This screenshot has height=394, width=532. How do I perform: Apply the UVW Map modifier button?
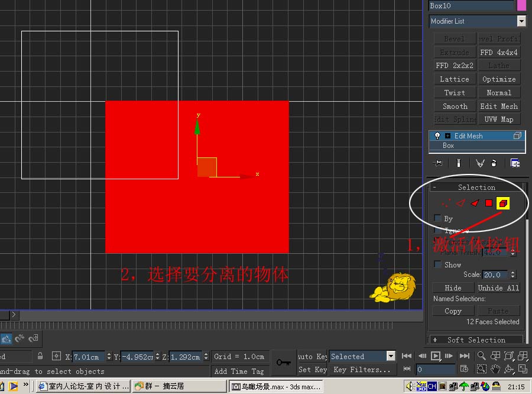(x=499, y=120)
